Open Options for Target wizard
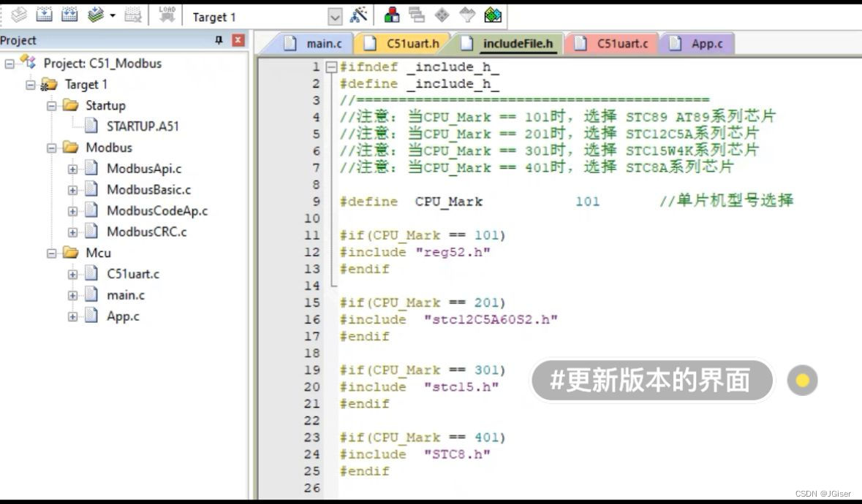The height and width of the screenshot is (504, 862). pyautogui.click(x=358, y=15)
